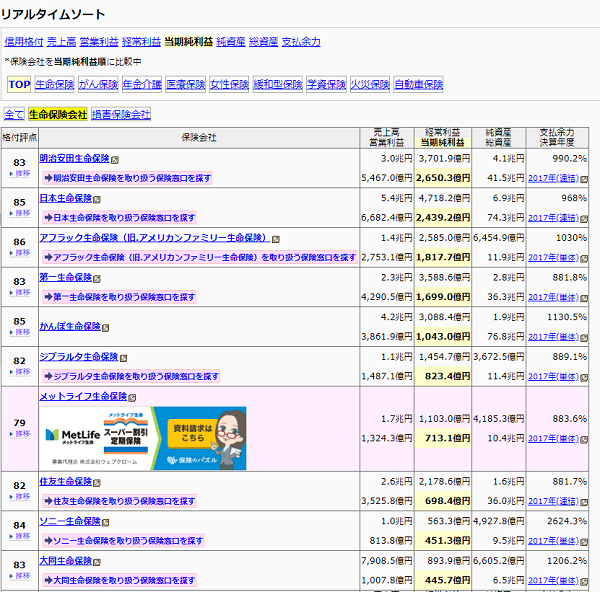Viewport: 600px width, 592px height.
Task: Open 住友生命保険 company page
Action: click(66, 481)
